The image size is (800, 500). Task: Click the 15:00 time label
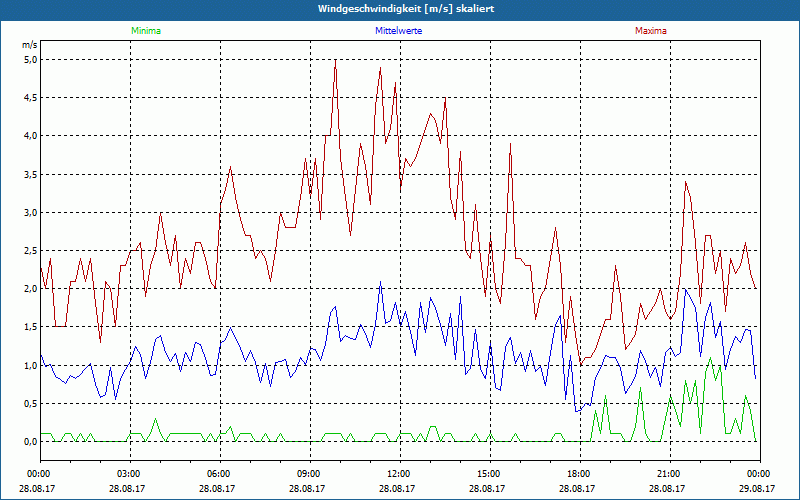(x=490, y=474)
